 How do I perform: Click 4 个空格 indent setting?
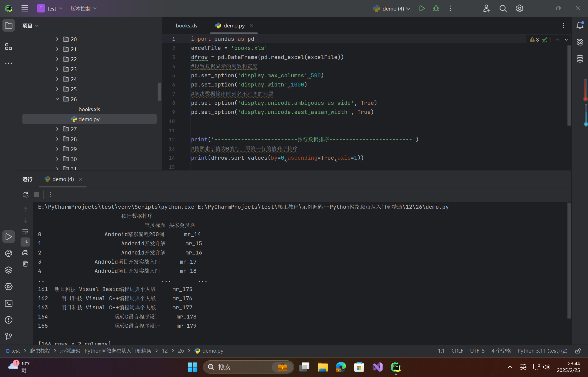click(x=501, y=351)
